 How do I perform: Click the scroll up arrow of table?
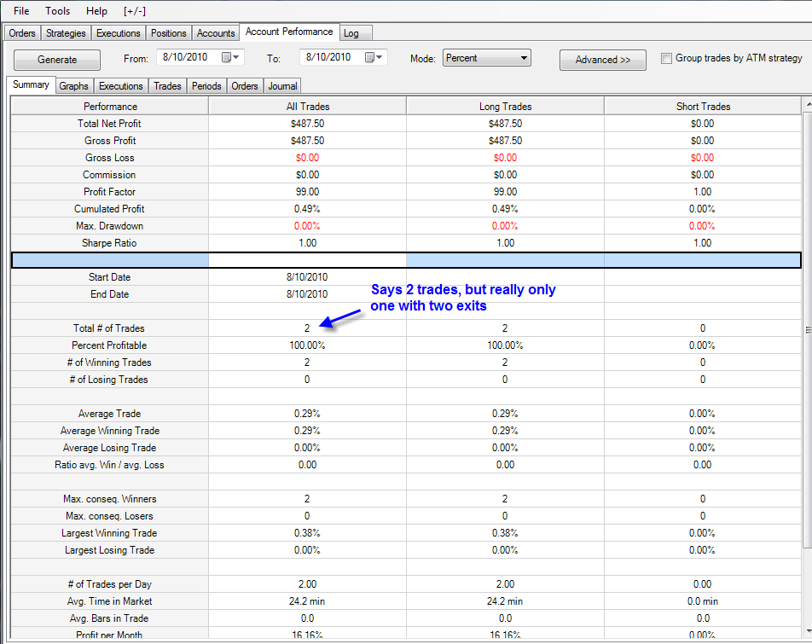click(808, 105)
